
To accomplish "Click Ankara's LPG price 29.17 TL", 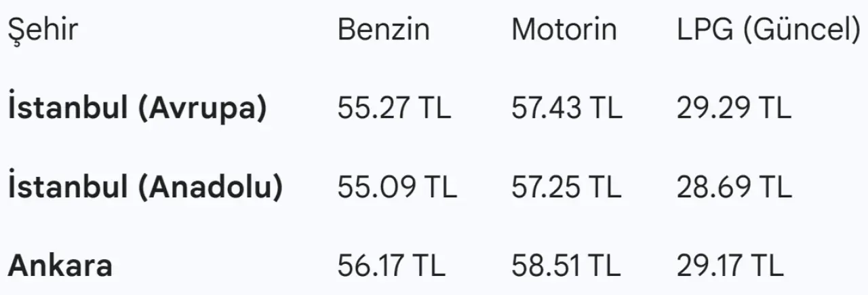I will tap(730, 266).
